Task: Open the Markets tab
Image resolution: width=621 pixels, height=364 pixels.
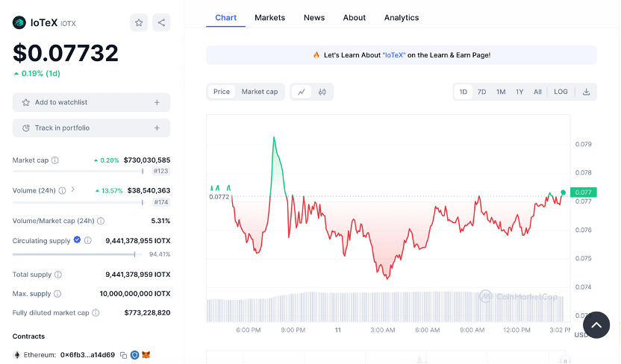Action: click(269, 17)
